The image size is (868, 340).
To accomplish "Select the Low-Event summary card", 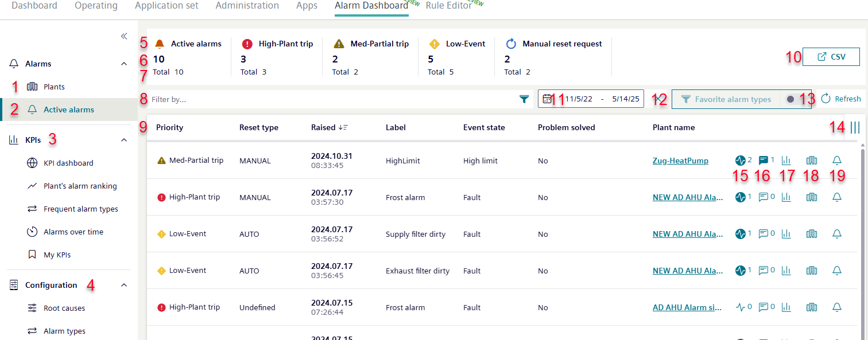I will pos(457,57).
